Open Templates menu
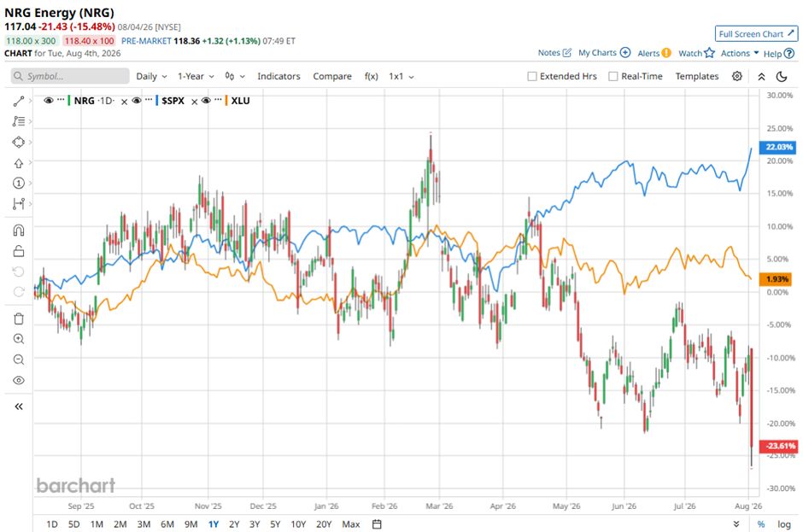This screenshot has width=803, height=532. pyautogui.click(x=697, y=76)
